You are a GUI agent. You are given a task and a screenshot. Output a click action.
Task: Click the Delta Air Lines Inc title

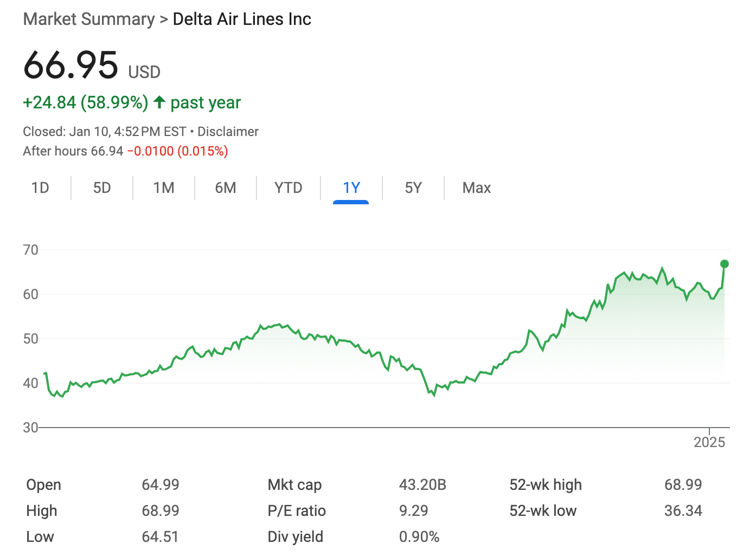coord(242,19)
